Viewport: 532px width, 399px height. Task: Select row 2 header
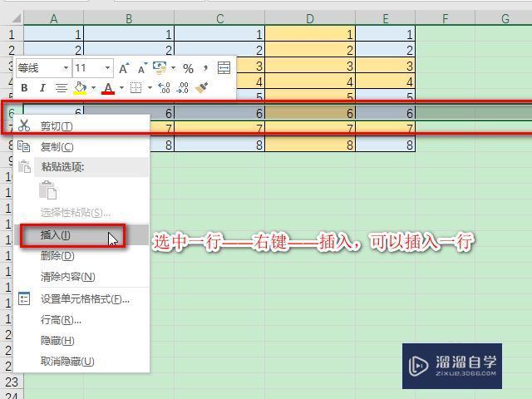(12, 50)
